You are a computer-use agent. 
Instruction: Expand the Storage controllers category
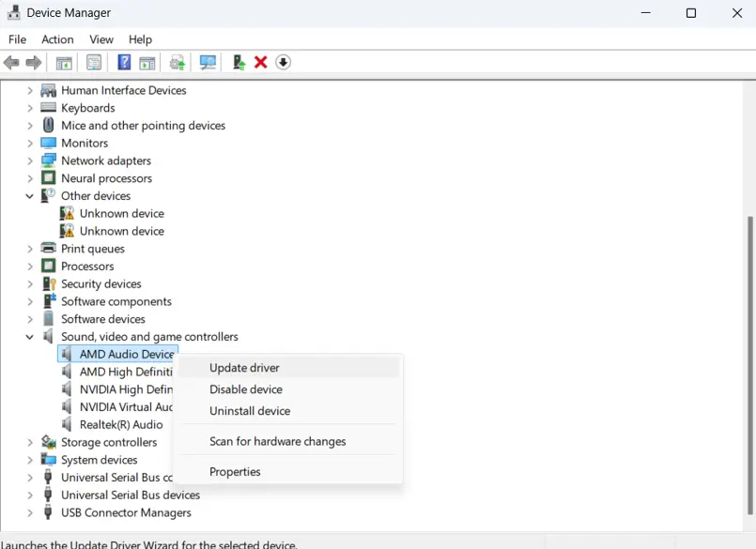[x=30, y=442]
